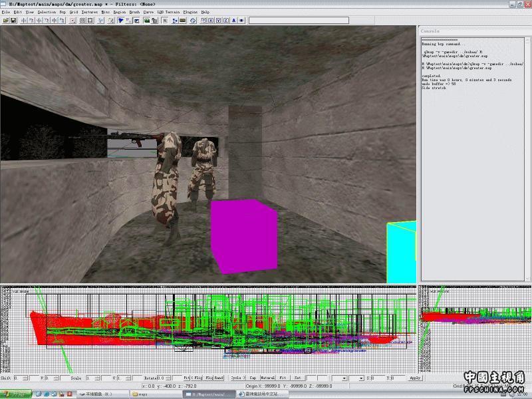Click the Natural button in surface bar
This screenshot has width=532, height=399.
pyautogui.click(x=268, y=378)
